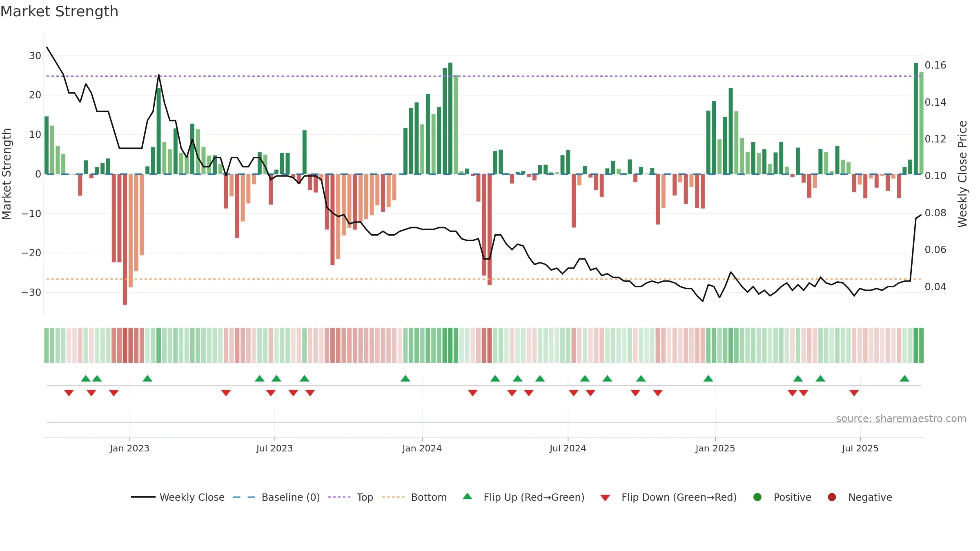Image resolution: width=980 pixels, height=551 pixels.
Task: Click the 30 left-axis tick label
Action: 35,56
